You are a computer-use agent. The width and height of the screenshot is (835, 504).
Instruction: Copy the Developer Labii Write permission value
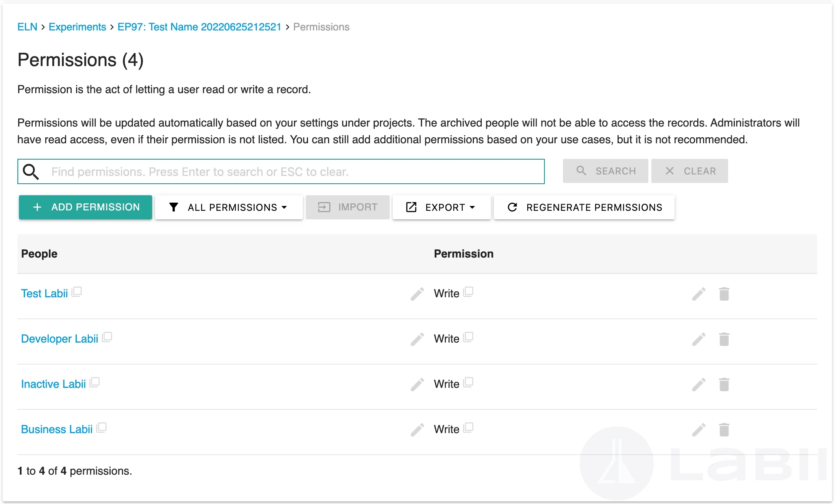pos(468,337)
